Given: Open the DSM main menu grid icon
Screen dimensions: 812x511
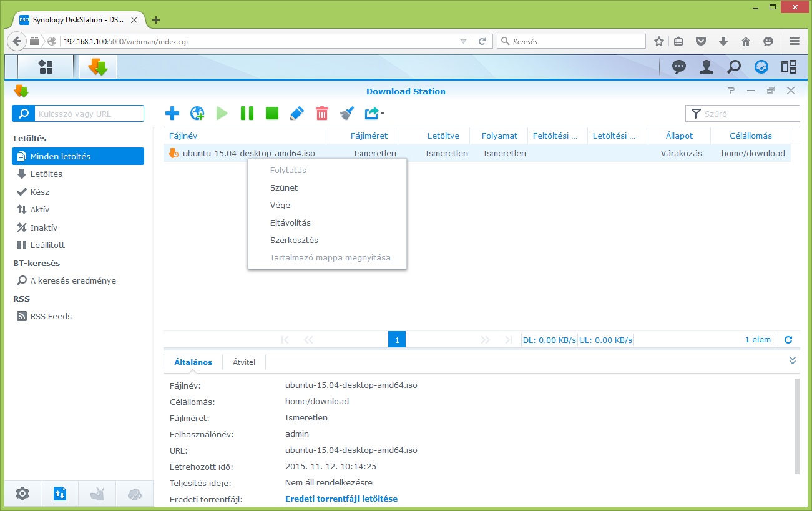Looking at the screenshot, I should click(45, 67).
